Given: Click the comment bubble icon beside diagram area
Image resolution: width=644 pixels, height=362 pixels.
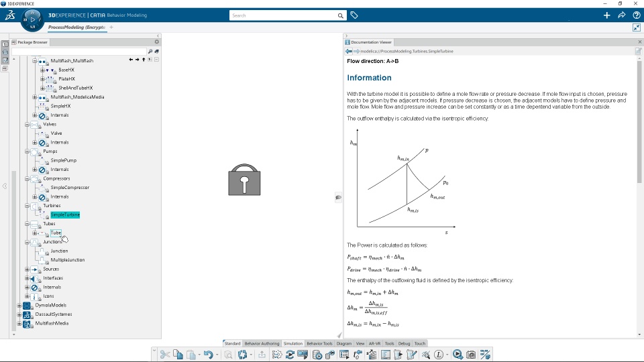Looking at the screenshot, I should (x=338, y=197).
